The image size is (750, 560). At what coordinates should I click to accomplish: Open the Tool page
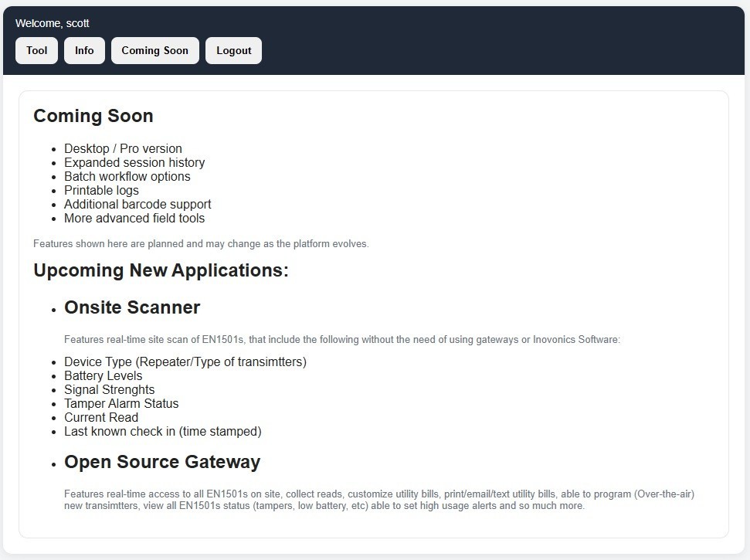(36, 51)
